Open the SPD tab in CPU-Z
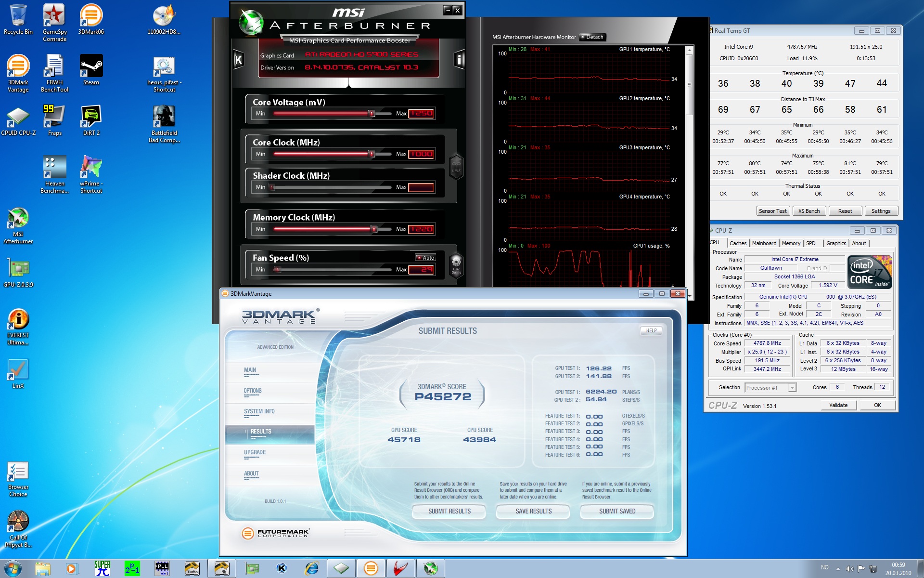Image resolution: width=924 pixels, height=578 pixels. 811,243
